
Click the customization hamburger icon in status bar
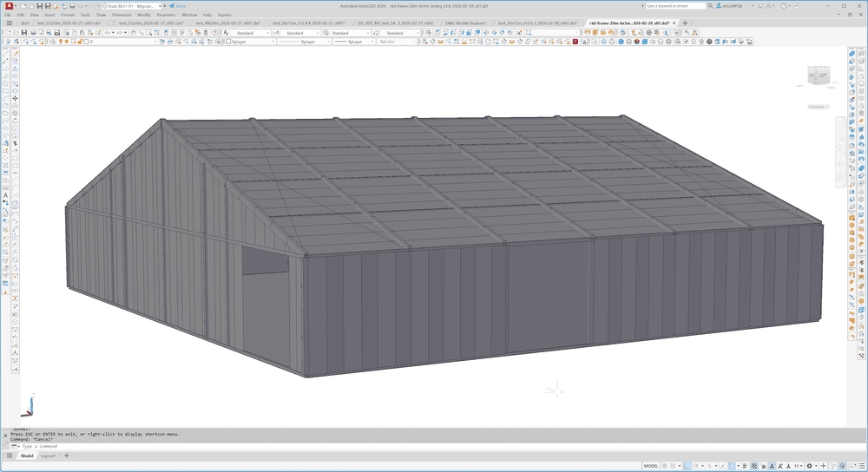(862, 466)
